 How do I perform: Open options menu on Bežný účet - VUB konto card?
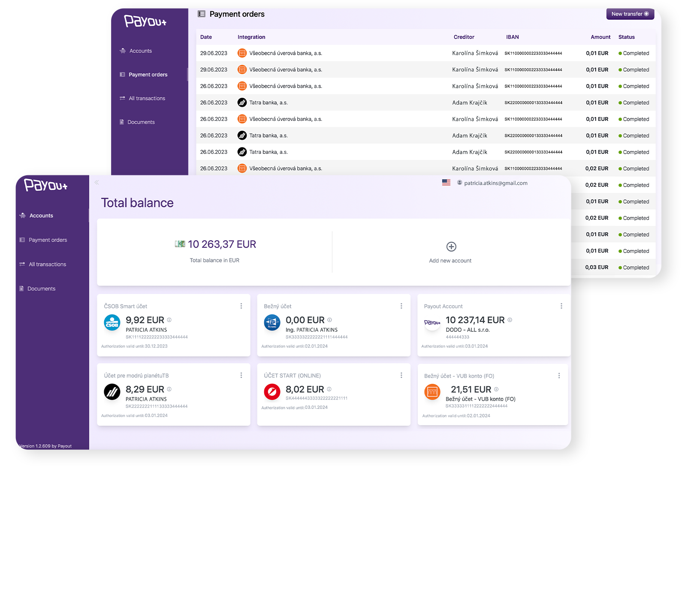[559, 376]
